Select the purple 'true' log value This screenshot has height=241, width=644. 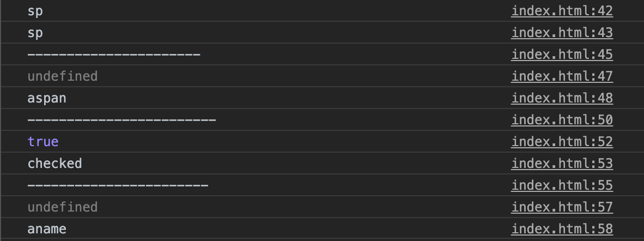tap(43, 142)
